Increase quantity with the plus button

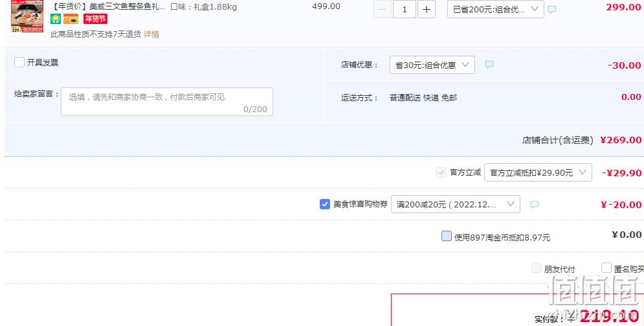click(x=427, y=9)
